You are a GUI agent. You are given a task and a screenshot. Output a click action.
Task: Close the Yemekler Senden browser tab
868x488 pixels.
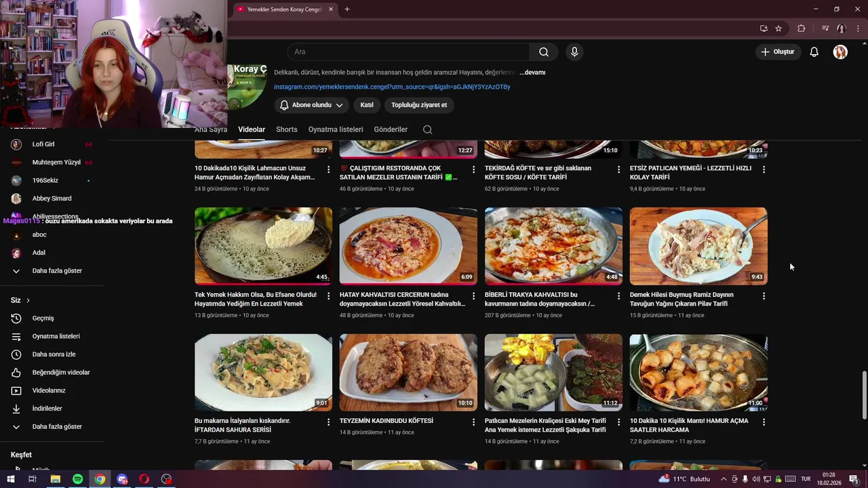pyautogui.click(x=331, y=9)
